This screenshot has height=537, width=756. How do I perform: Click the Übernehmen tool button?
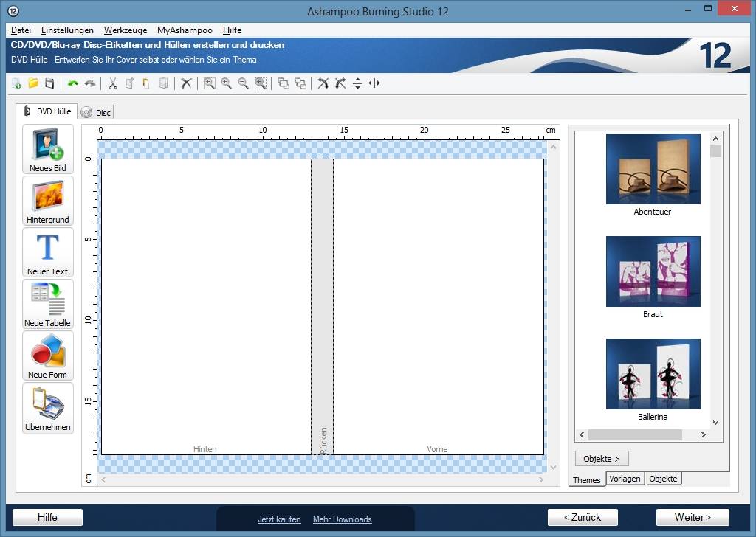48,408
